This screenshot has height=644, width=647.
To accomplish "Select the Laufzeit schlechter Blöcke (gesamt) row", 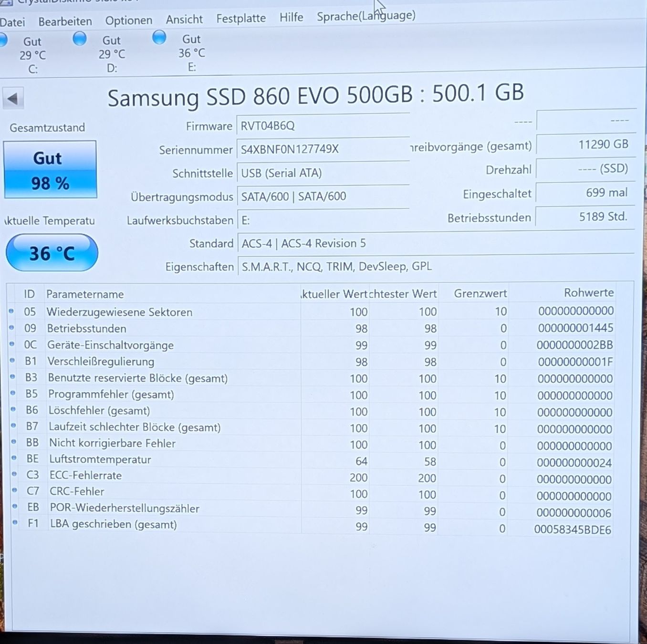I will click(311, 428).
